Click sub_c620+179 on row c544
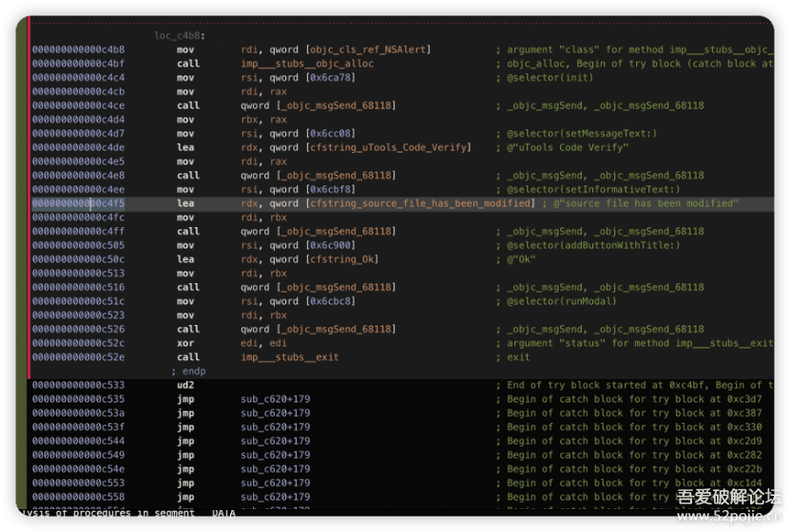 click(x=276, y=441)
